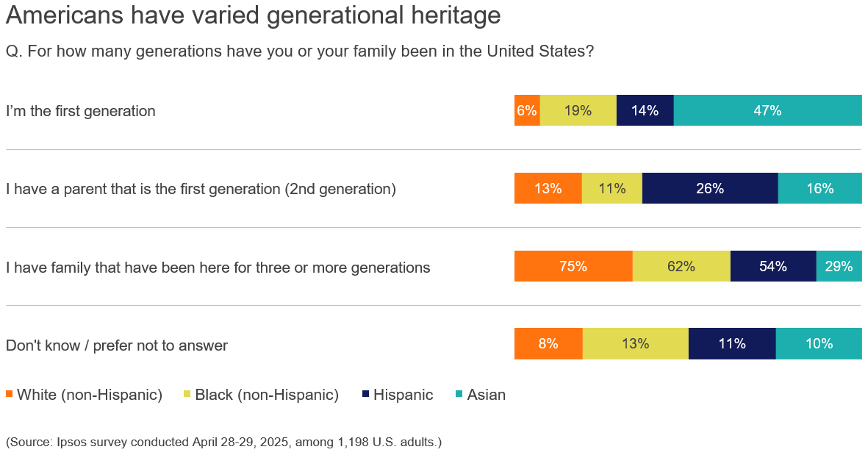The height and width of the screenshot is (455, 868).
Task: Select the 6% White first-generation bar segment
Action: coord(527,110)
